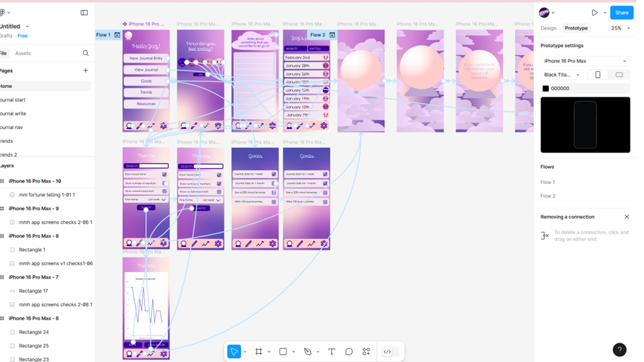The image size is (644, 362).
Task: Toggle the sidebar panel layout icon
Action: [x=84, y=13]
